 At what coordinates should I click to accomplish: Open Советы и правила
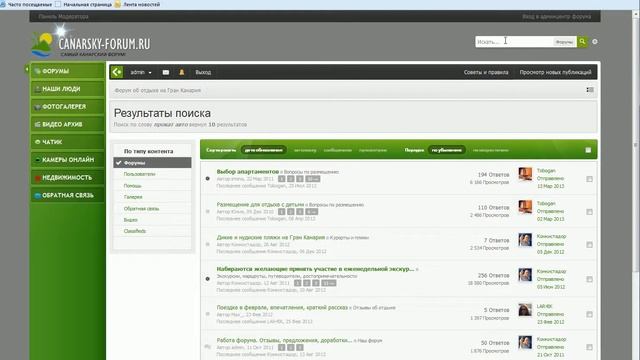pyautogui.click(x=486, y=72)
